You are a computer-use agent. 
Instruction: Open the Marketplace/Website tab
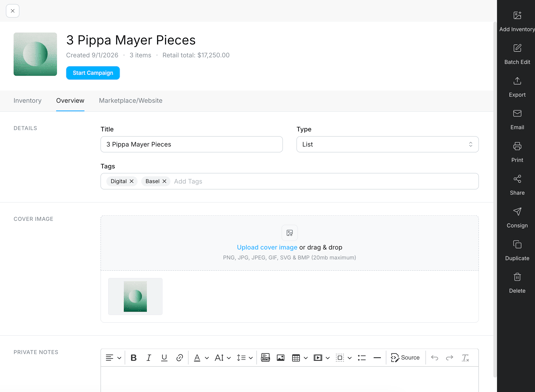(x=130, y=101)
